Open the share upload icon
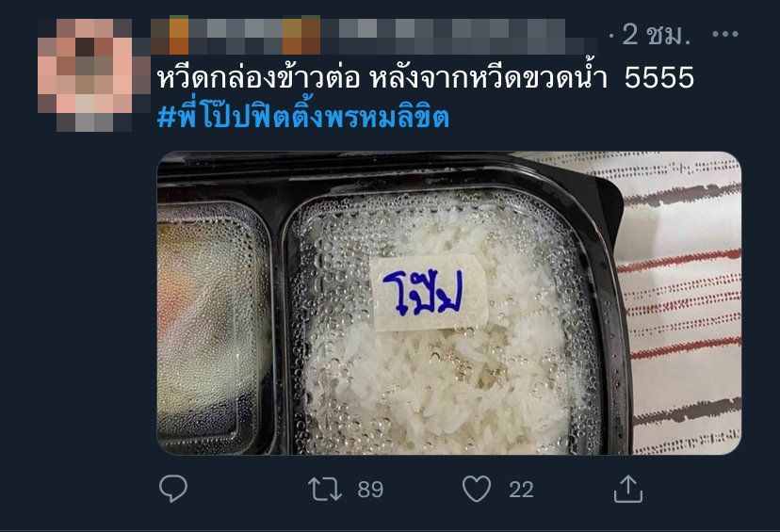 click(x=628, y=489)
